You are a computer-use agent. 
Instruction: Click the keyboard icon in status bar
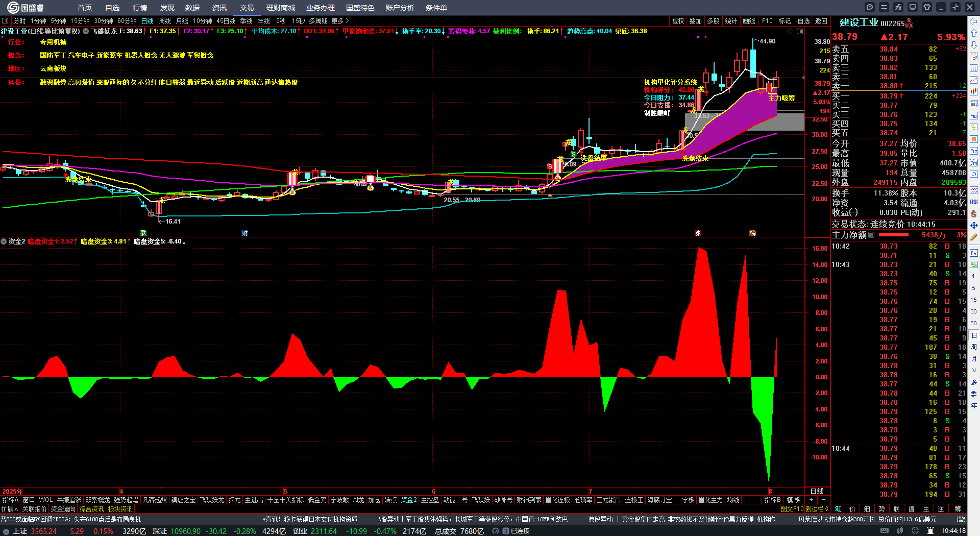click(x=885, y=531)
